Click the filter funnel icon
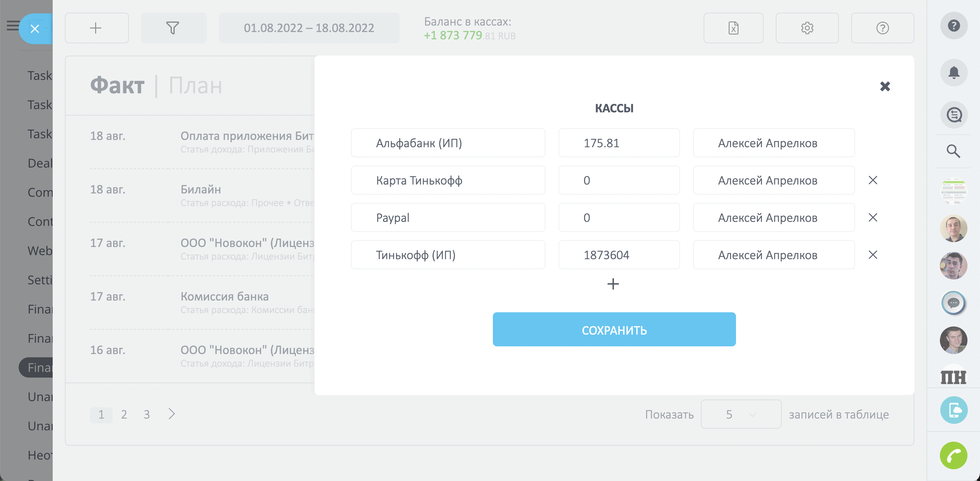Image resolution: width=980 pixels, height=481 pixels. click(173, 28)
